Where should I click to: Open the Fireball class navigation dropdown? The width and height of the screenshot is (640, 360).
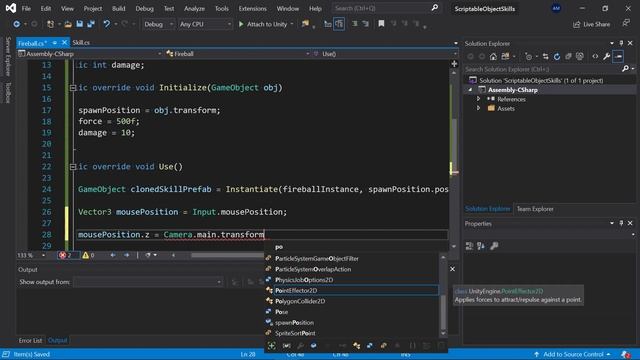click(238, 53)
